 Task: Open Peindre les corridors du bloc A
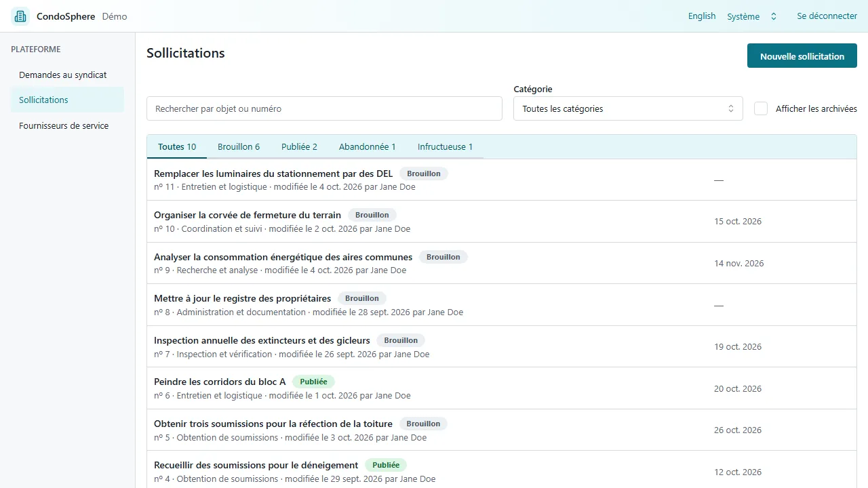[x=220, y=382]
